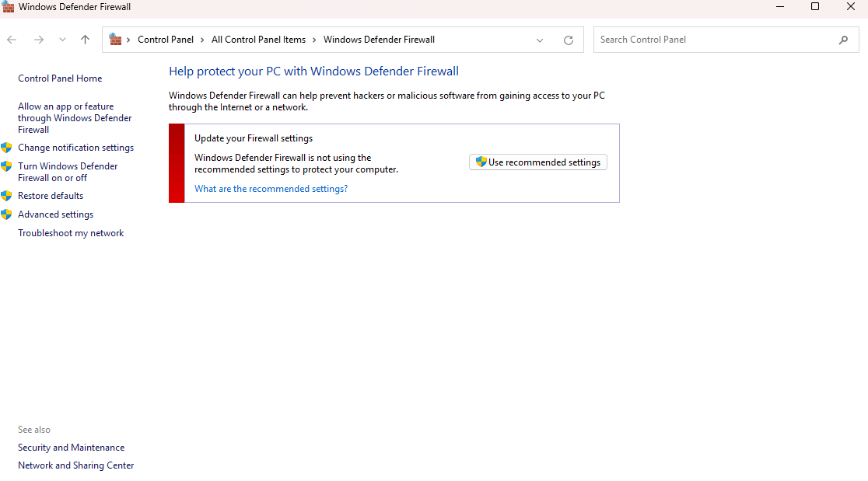Click Use recommended settings button
Image resolution: width=868 pixels, height=481 pixels.
(538, 162)
